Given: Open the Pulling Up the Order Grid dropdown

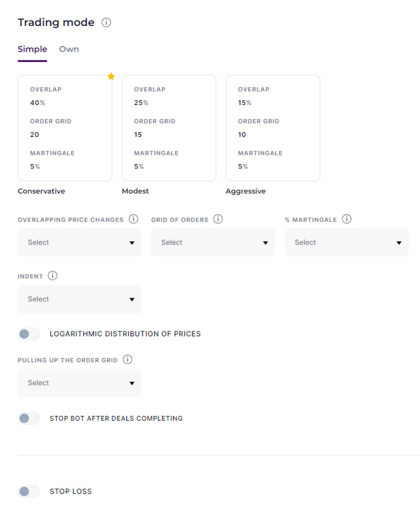Looking at the screenshot, I should click(80, 383).
